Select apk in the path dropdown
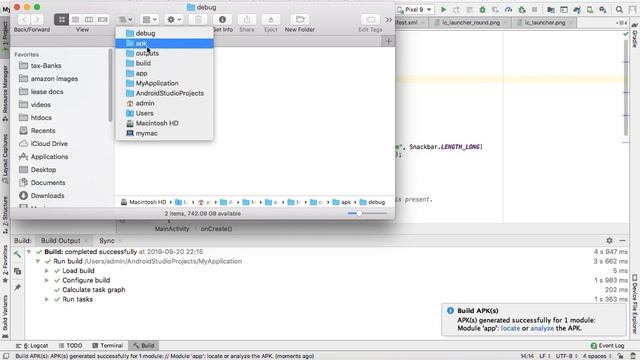This screenshot has height=360, width=640. [x=164, y=43]
